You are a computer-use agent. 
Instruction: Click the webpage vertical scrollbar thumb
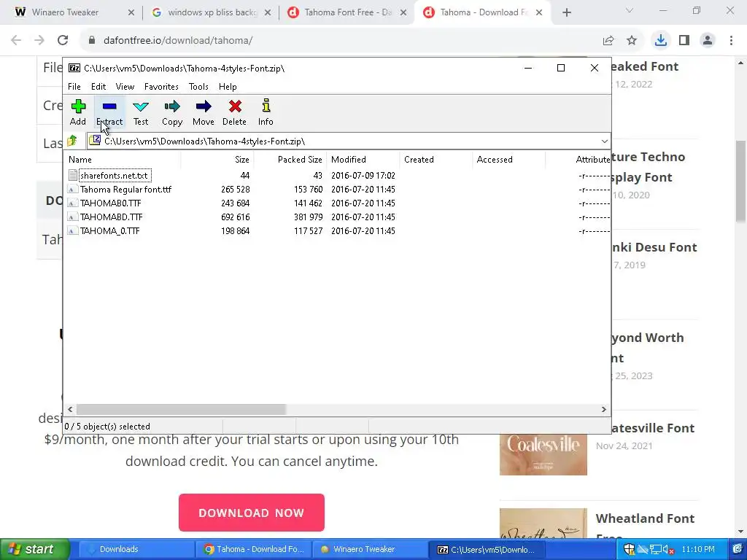[x=741, y=181]
